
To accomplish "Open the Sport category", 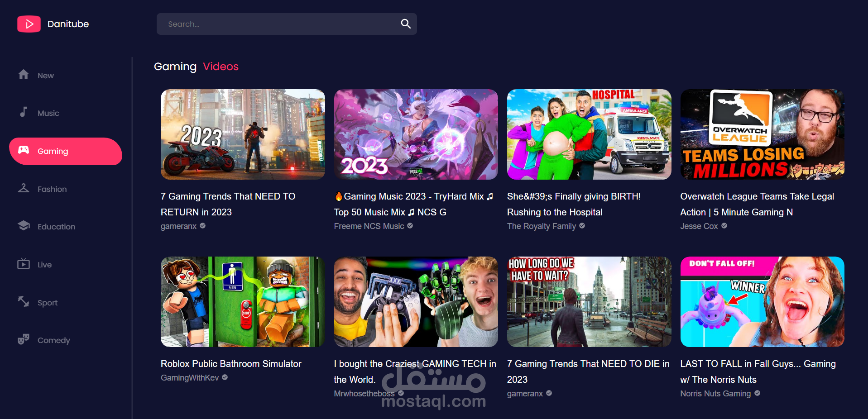I will (66, 303).
